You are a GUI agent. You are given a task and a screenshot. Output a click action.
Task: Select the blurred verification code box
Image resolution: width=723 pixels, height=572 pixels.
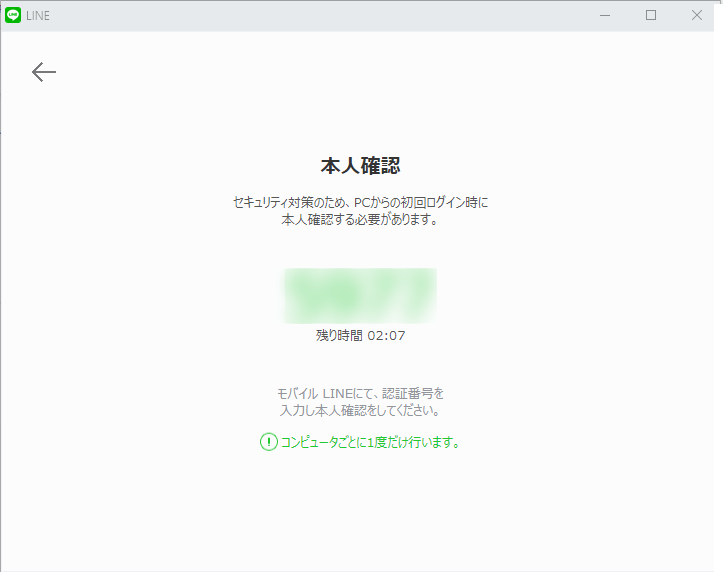[361, 295]
